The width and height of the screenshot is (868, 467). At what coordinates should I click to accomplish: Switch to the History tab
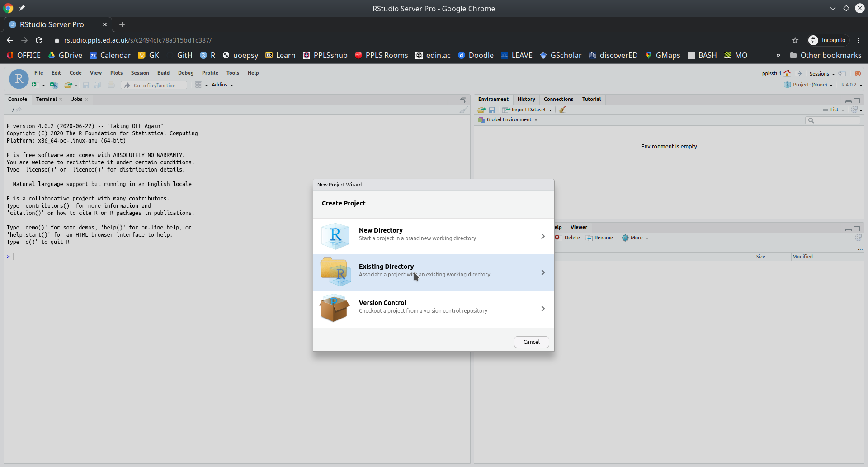526,100
